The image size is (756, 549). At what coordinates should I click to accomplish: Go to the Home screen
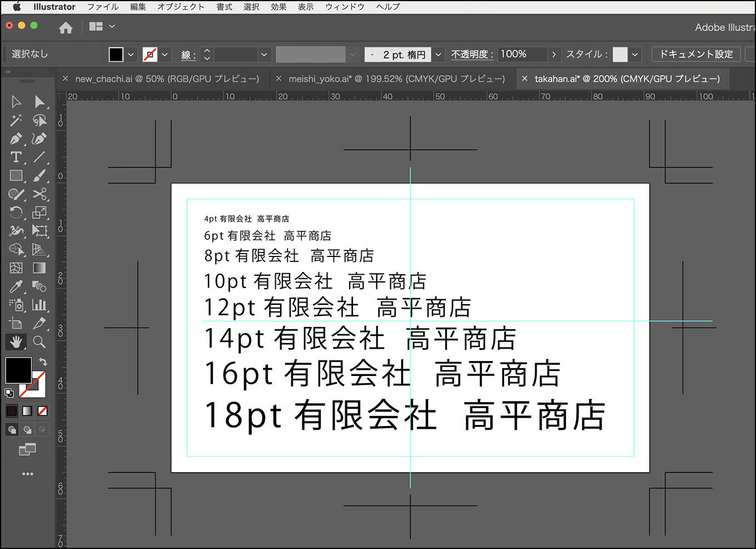pos(66,27)
